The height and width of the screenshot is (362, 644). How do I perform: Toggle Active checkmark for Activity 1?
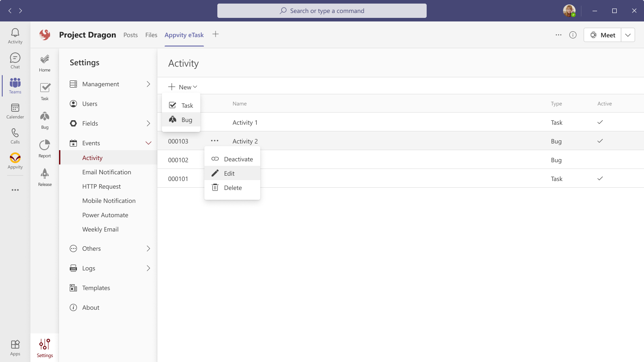pyautogui.click(x=600, y=122)
